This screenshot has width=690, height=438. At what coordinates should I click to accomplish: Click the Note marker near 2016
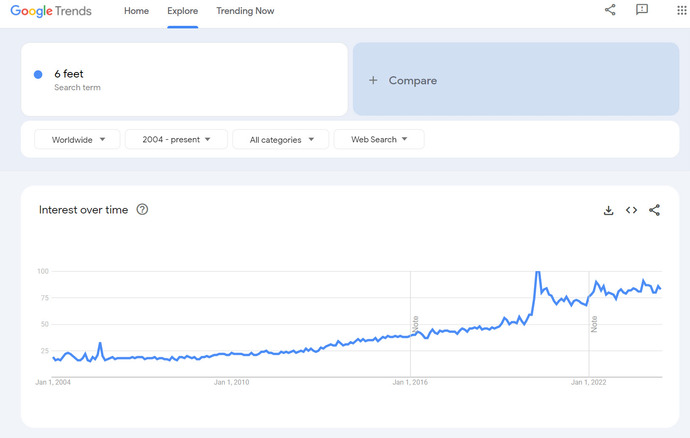click(x=415, y=323)
